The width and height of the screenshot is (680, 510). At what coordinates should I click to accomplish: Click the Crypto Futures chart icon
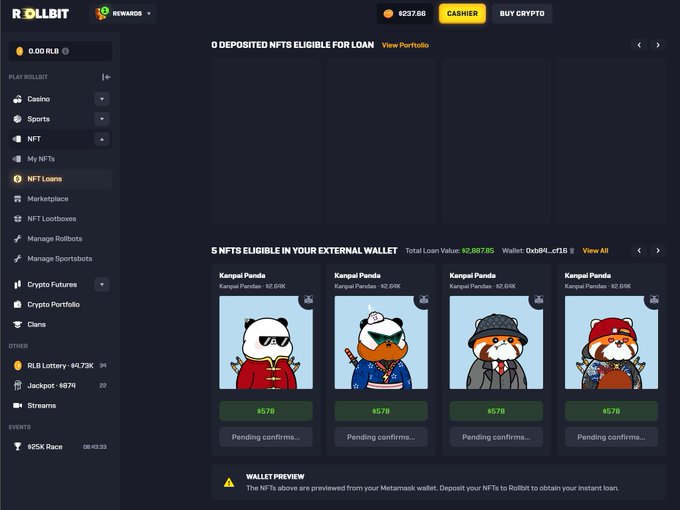pyautogui.click(x=17, y=284)
